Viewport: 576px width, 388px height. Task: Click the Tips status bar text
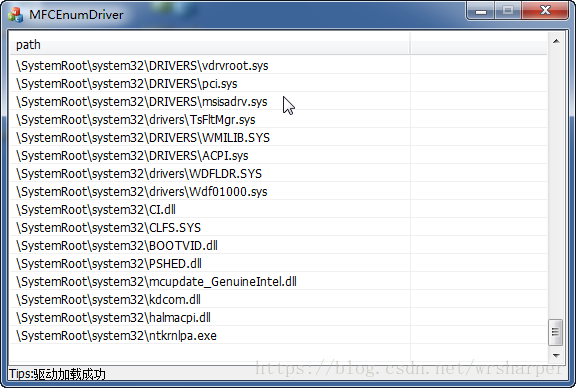point(57,374)
